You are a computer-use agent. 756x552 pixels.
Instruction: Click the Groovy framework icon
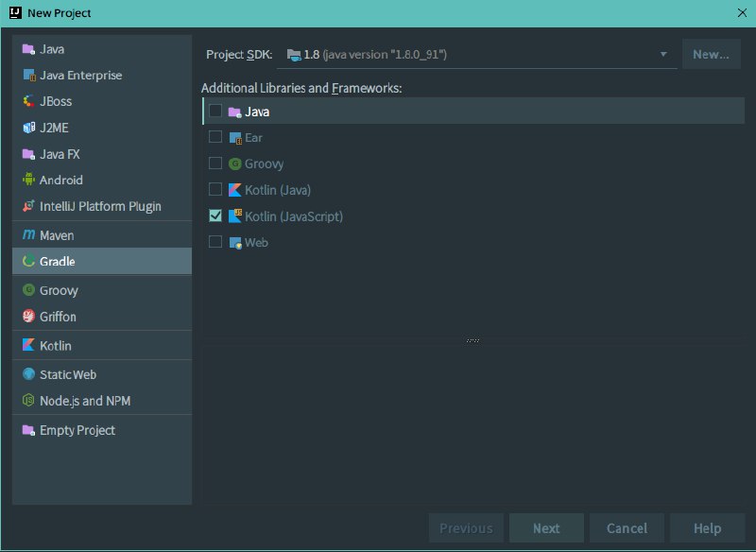(234, 164)
